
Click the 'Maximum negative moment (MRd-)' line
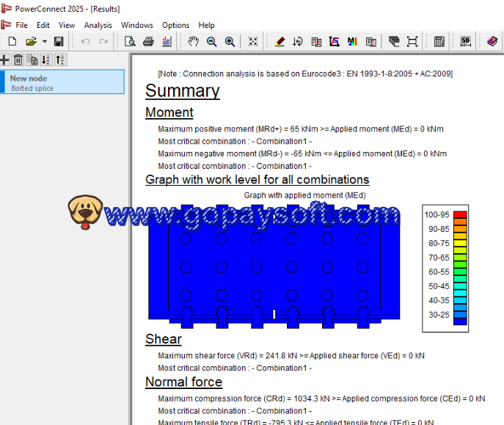pos(302,154)
